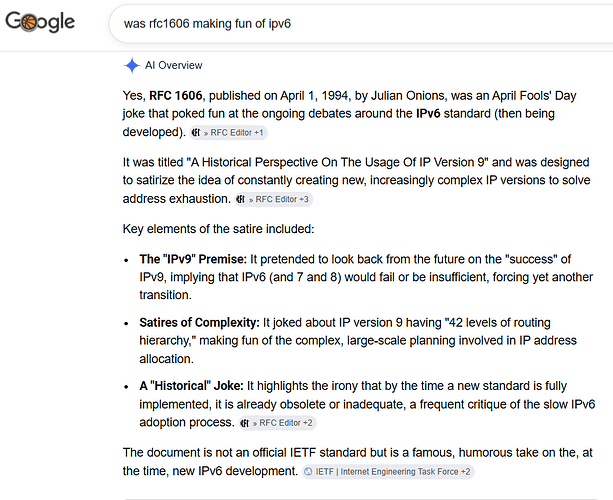Click the IETF icon in the RFC Editor +3 chip
The height and width of the screenshot is (500, 613).
tap(241, 199)
